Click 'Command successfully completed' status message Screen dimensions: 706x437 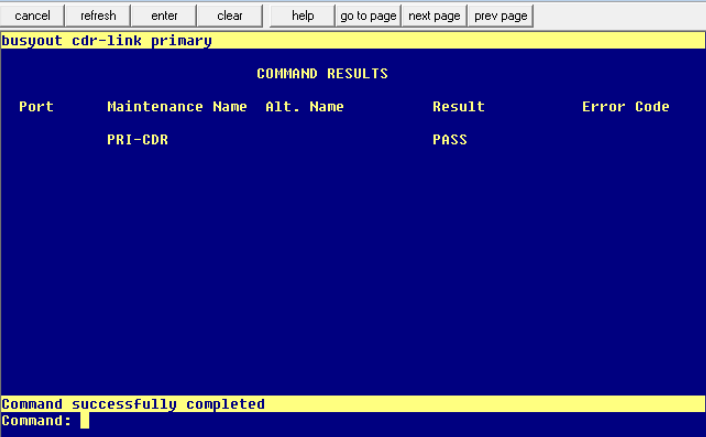[133, 404]
